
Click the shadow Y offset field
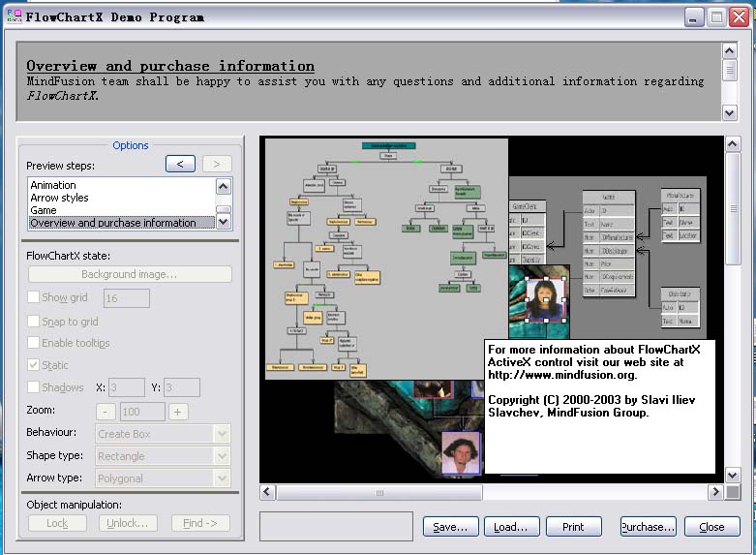pyautogui.click(x=182, y=387)
